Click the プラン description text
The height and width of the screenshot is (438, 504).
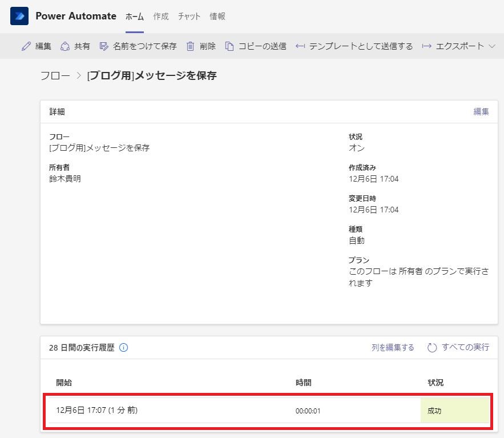pos(419,277)
